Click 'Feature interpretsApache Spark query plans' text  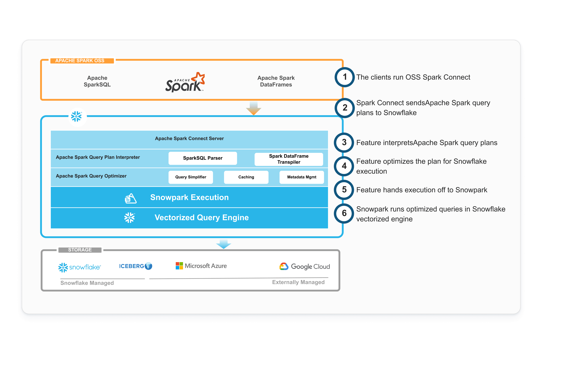coord(427,143)
